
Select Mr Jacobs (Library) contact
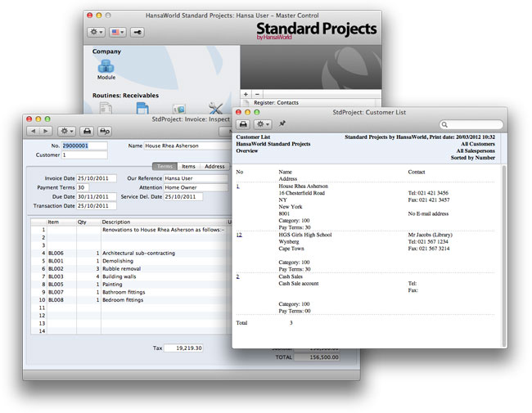pyautogui.click(x=430, y=235)
